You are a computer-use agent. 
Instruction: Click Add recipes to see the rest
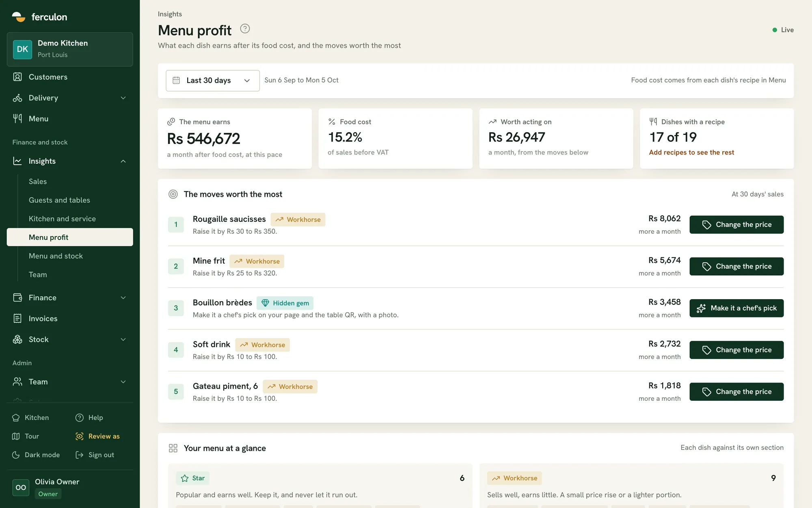click(x=691, y=152)
